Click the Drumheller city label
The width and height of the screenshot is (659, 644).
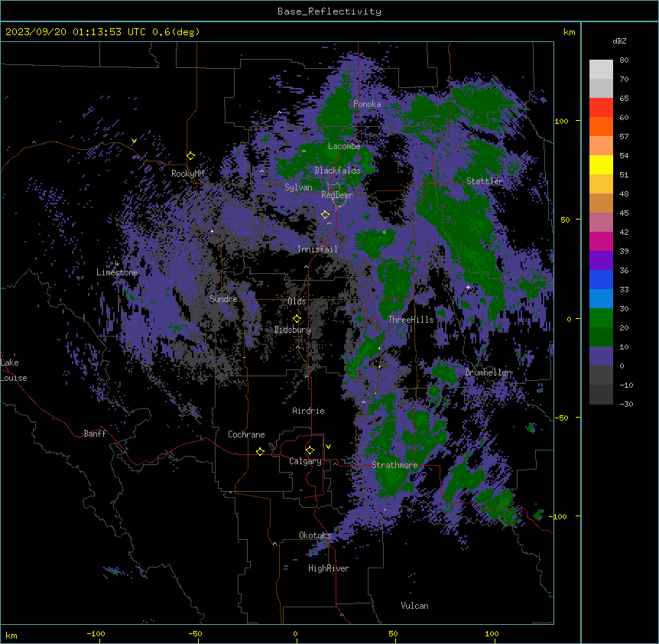pos(488,372)
